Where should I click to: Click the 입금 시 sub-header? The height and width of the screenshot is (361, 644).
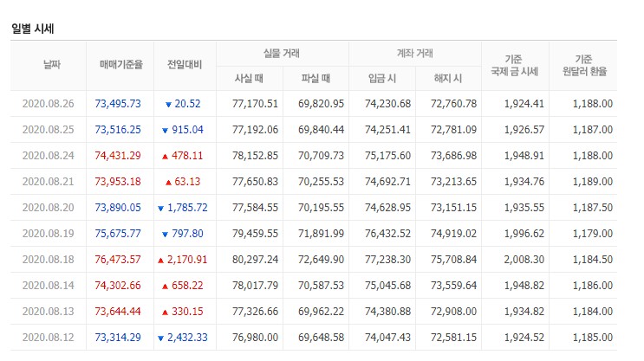[x=382, y=78]
